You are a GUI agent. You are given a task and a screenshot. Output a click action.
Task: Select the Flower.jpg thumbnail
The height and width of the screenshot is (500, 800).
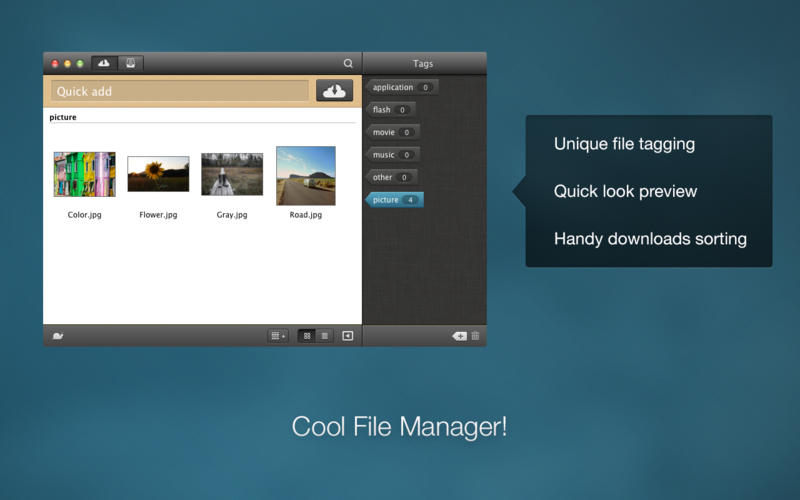point(158,174)
